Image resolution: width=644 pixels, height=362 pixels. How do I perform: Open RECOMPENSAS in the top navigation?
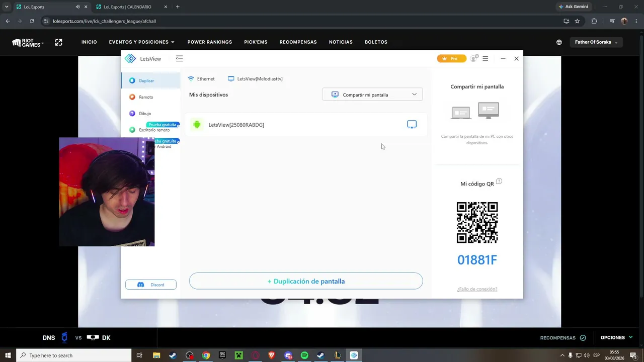click(x=298, y=42)
